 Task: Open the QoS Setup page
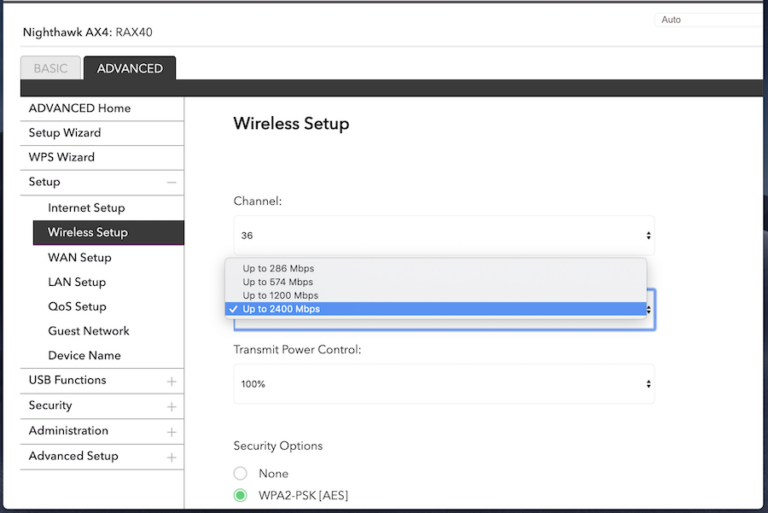click(x=77, y=307)
